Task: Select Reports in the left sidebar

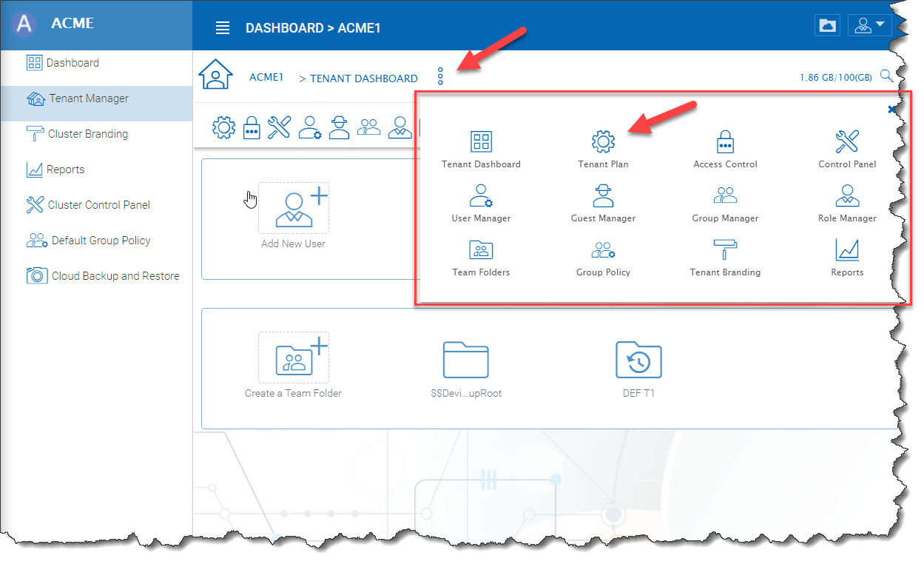Action: [x=96, y=169]
